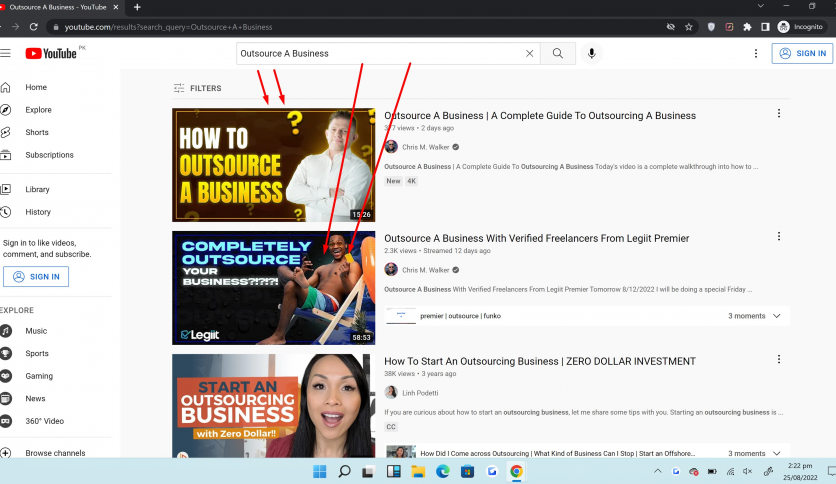The image size is (836, 484).
Task: Open File Explorer from the taskbar
Action: coord(418,471)
